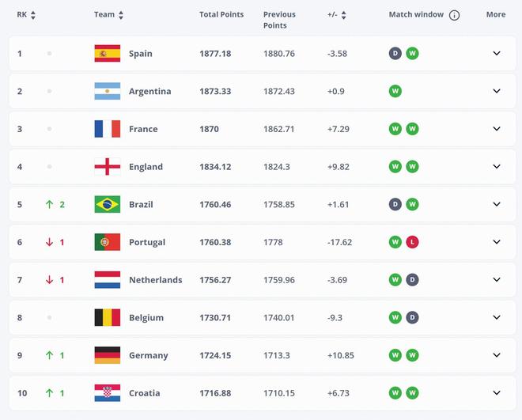Image resolution: width=522 pixels, height=420 pixels.
Task: Click the Brazil flag icon
Action: pyautogui.click(x=107, y=204)
